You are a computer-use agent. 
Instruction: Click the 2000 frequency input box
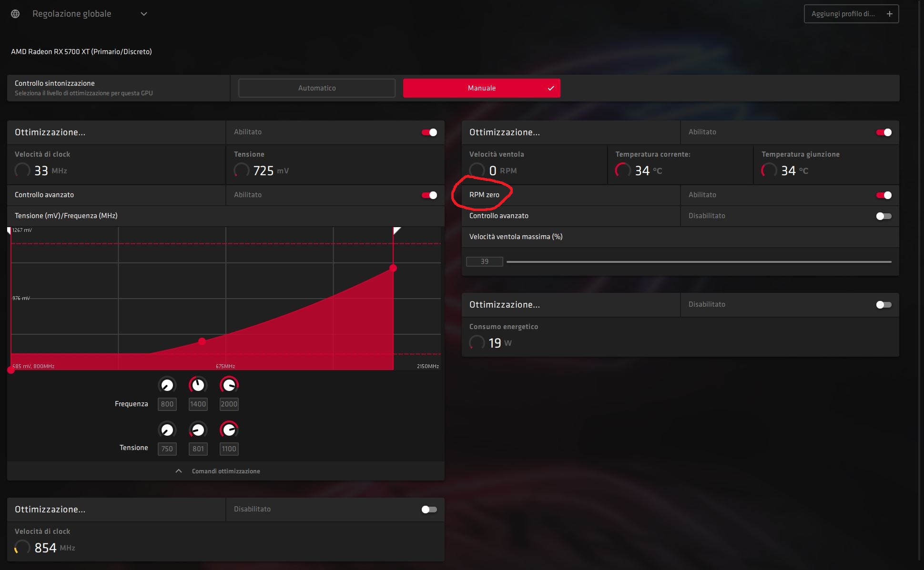229,404
